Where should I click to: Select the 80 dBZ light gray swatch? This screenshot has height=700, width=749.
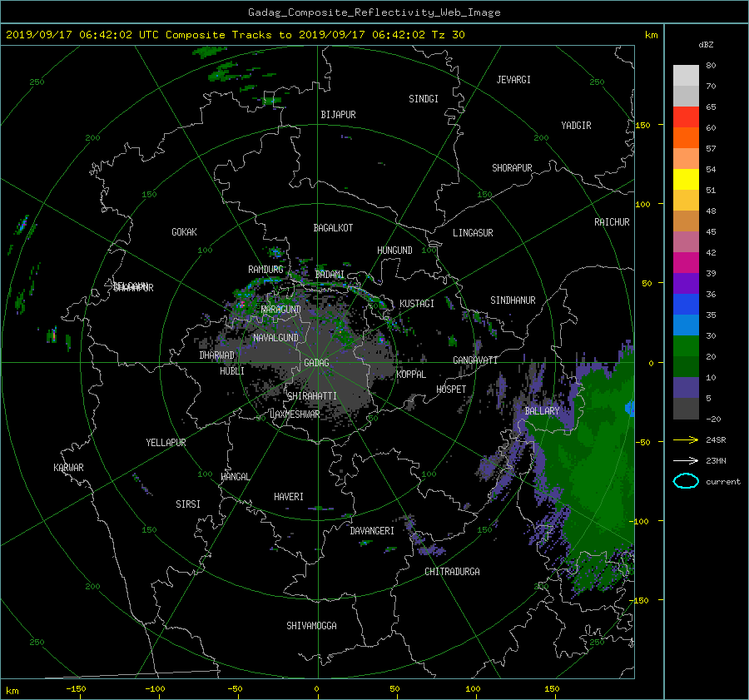(x=686, y=75)
